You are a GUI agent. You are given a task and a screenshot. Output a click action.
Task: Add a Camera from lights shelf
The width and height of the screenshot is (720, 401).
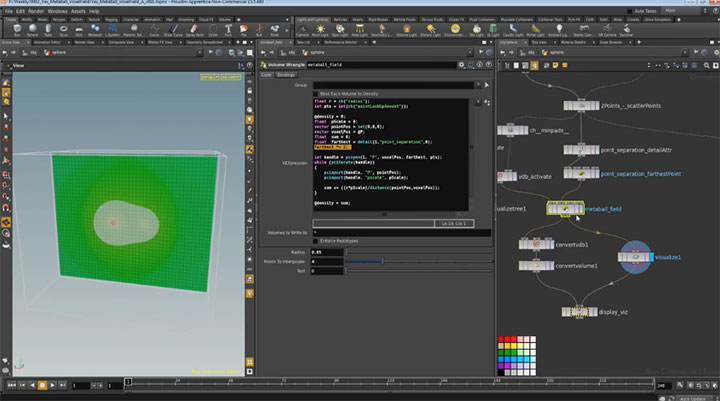point(302,30)
